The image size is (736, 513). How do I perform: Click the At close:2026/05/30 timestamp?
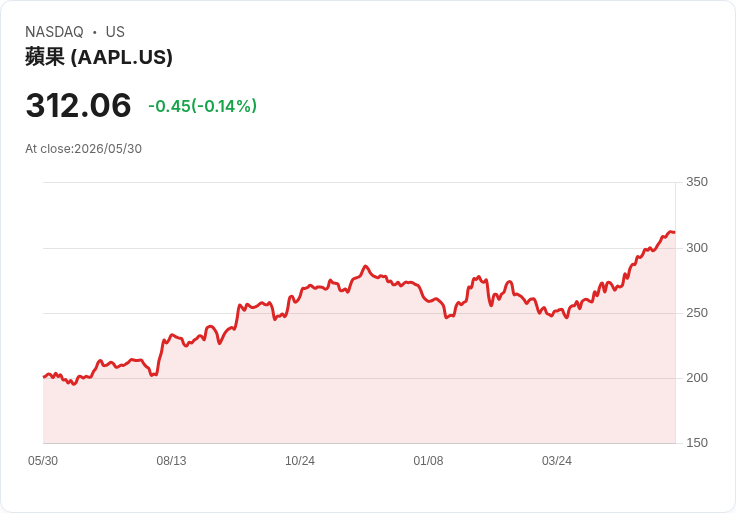point(84,149)
